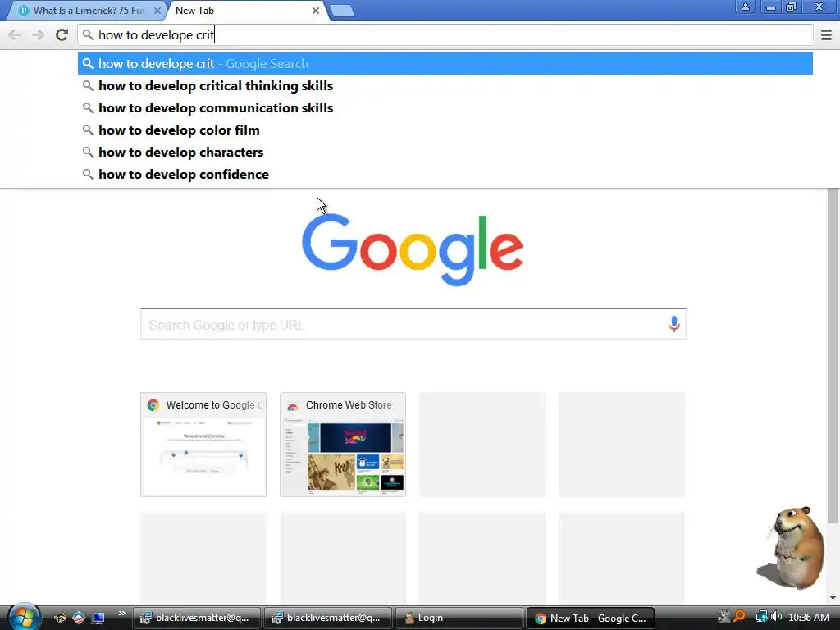
Task: Reload the current page
Action: pyautogui.click(x=62, y=34)
